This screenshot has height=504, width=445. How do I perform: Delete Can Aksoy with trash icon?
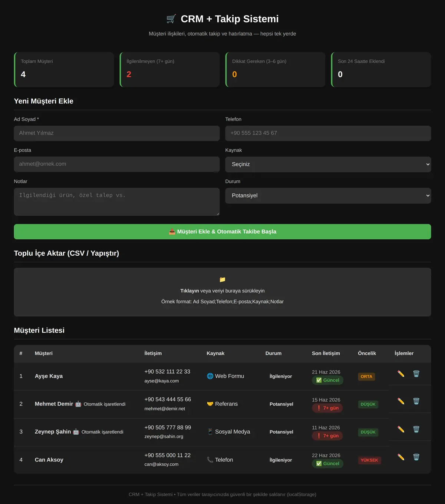(x=416, y=457)
